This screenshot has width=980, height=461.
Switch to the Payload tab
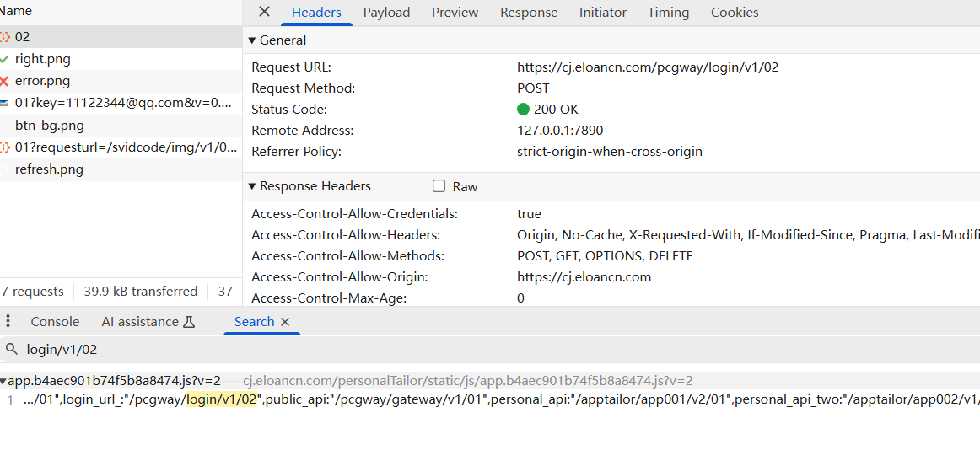pos(386,13)
